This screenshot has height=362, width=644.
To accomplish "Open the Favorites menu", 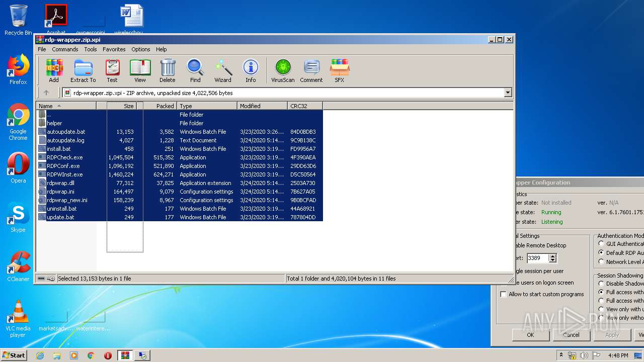I will [x=114, y=49].
